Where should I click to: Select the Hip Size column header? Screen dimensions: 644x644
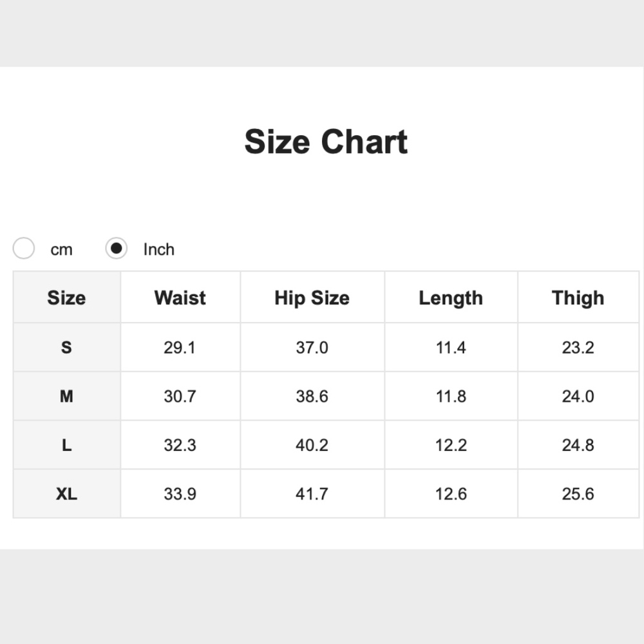point(312,298)
